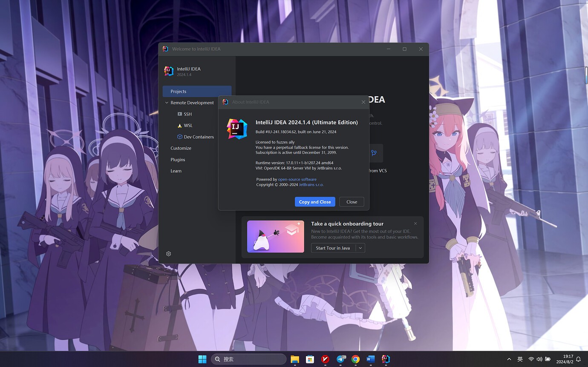Screen dimensions: 588x367
Task: Open Telegram from the taskbar
Action: (x=340, y=359)
